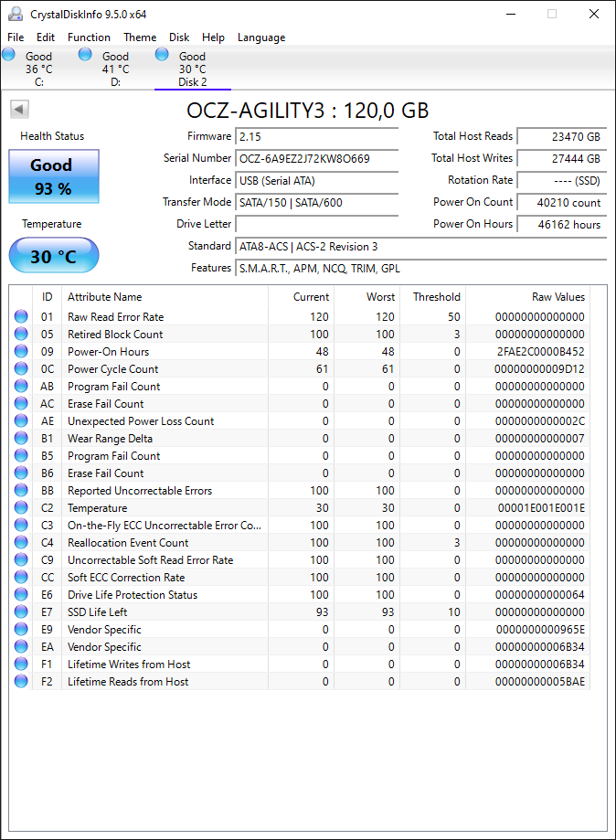616x840 pixels.
Task: Click status orb for Retired Block Count
Action: (21, 334)
